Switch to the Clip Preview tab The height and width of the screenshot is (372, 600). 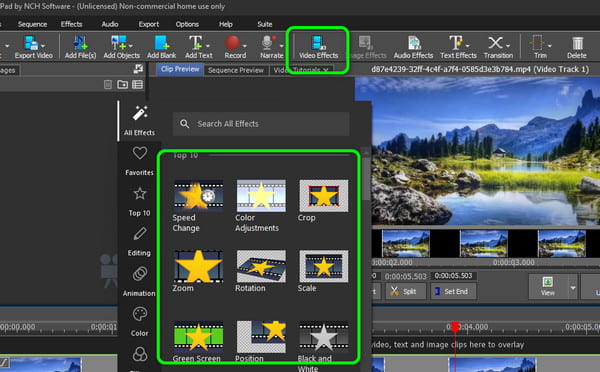click(180, 69)
